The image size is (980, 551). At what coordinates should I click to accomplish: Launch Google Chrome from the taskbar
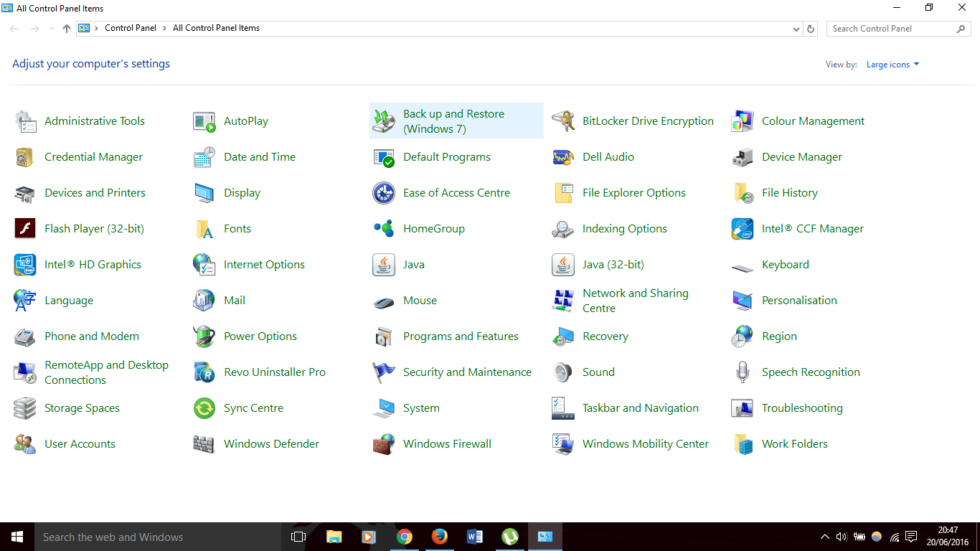[405, 537]
